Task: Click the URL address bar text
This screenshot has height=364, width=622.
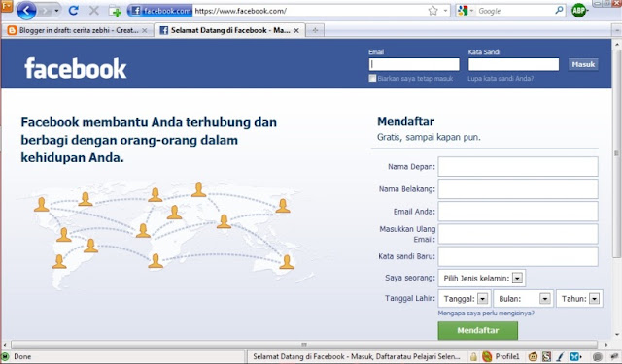Action: pyautogui.click(x=240, y=11)
